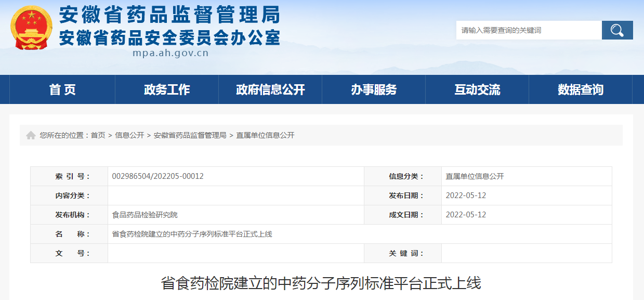Open the 政务工作 navigation menu

coord(167,89)
